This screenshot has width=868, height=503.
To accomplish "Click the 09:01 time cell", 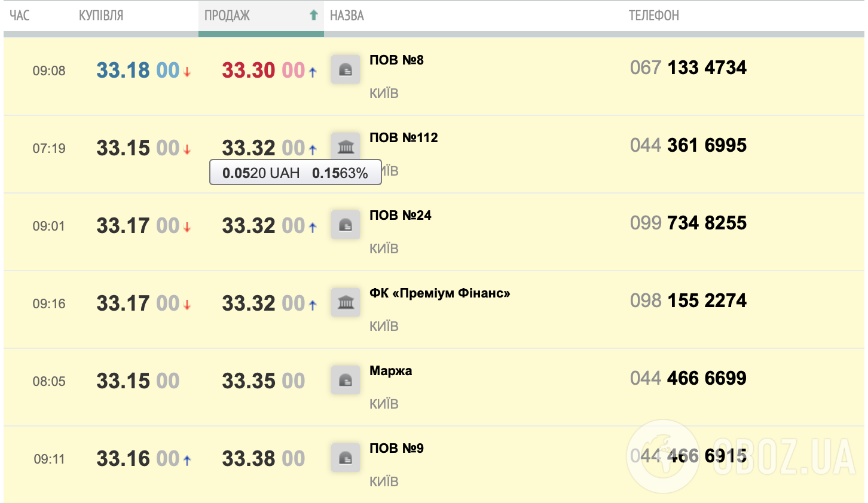I will pyautogui.click(x=49, y=226).
